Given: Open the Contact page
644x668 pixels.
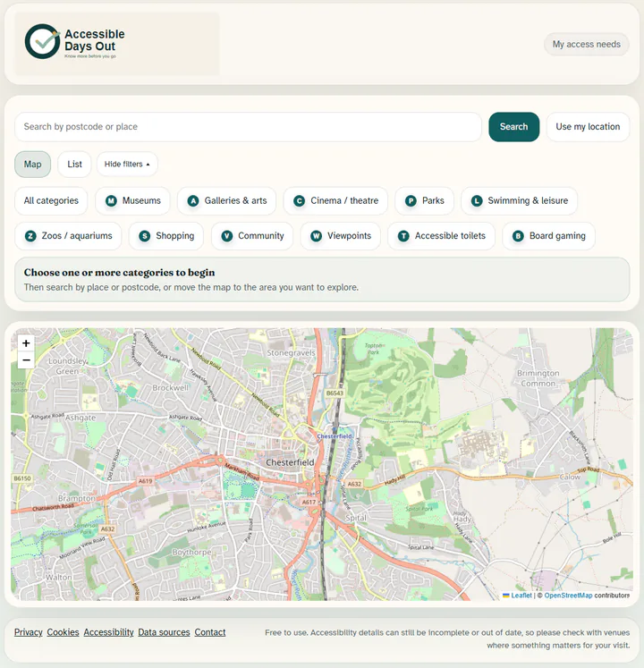Looking at the screenshot, I should click(x=209, y=632).
